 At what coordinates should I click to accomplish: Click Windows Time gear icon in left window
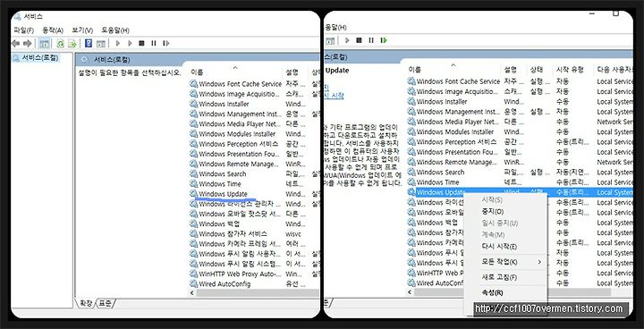pos(193,183)
